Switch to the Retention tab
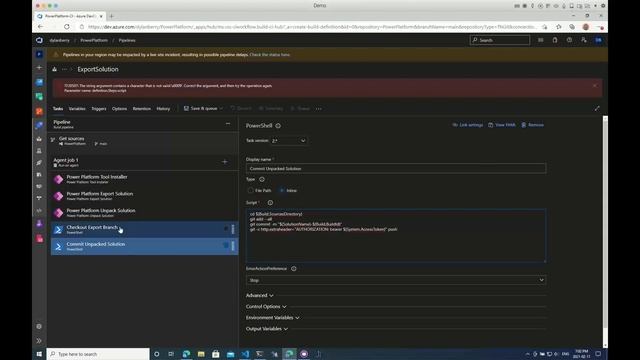 (142, 109)
